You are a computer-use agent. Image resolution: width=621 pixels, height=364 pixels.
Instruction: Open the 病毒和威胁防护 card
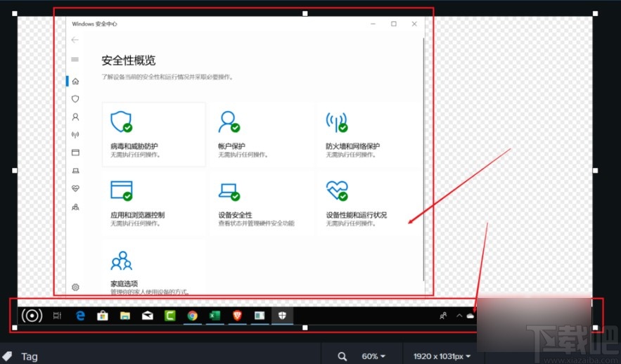tap(153, 134)
